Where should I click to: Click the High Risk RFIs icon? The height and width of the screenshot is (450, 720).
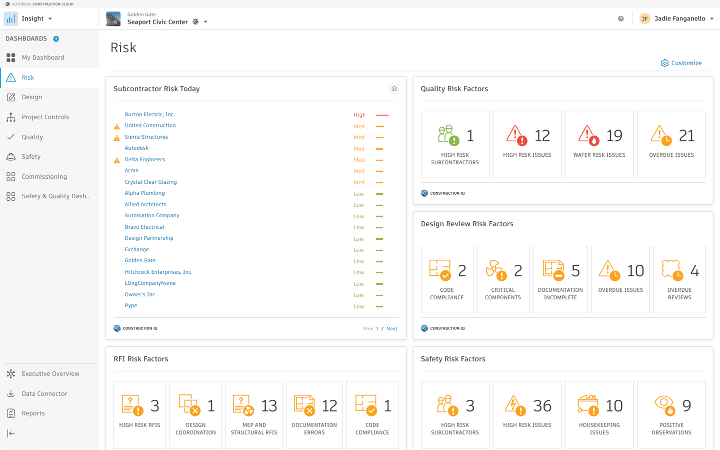click(132, 405)
